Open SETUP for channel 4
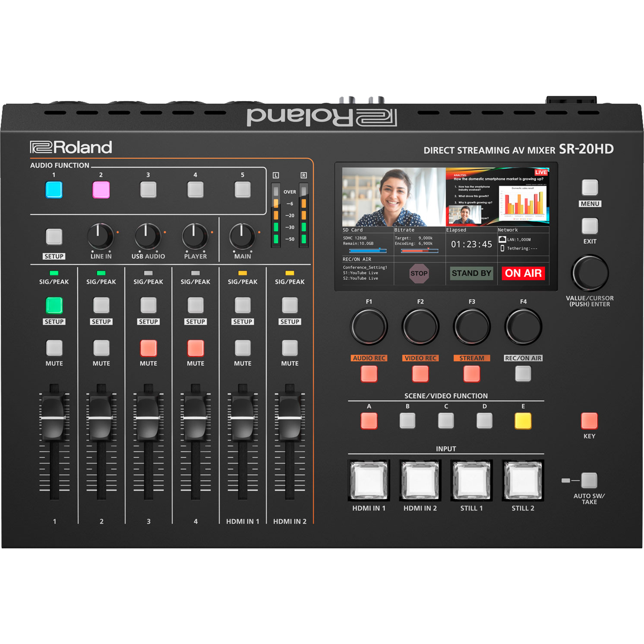This screenshot has height=644, width=644. (196, 305)
